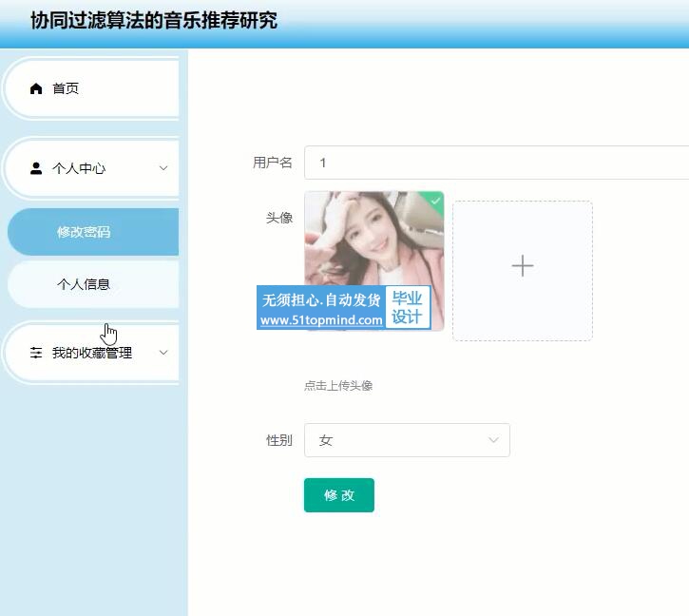This screenshot has width=689, height=616.
Task: Select the 个人中心 menu entry
Action: (90, 168)
